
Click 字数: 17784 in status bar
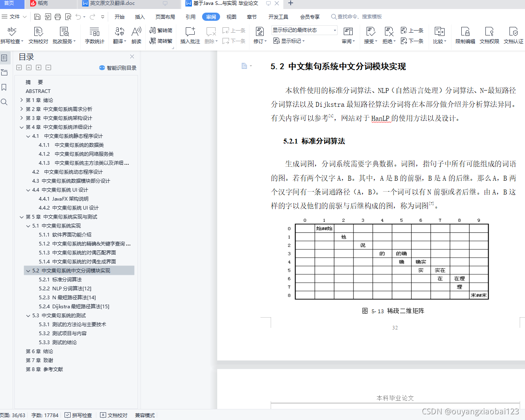pyautogui.click(x=45, y=415)
